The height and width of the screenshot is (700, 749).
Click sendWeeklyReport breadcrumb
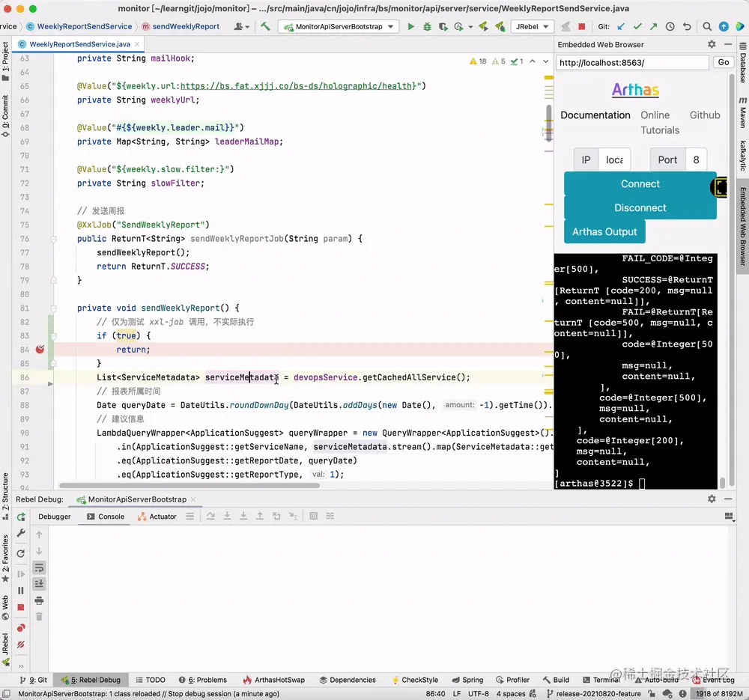click(180, 27)
